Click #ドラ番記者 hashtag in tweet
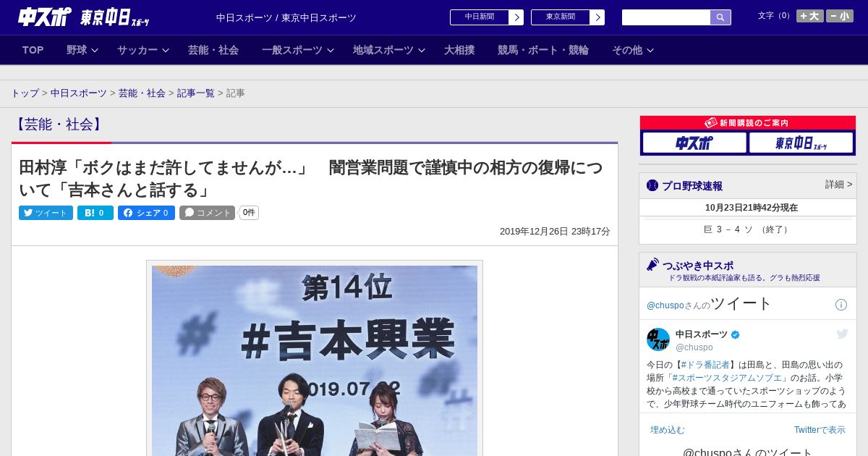868x456 pixels. (705, 365)
